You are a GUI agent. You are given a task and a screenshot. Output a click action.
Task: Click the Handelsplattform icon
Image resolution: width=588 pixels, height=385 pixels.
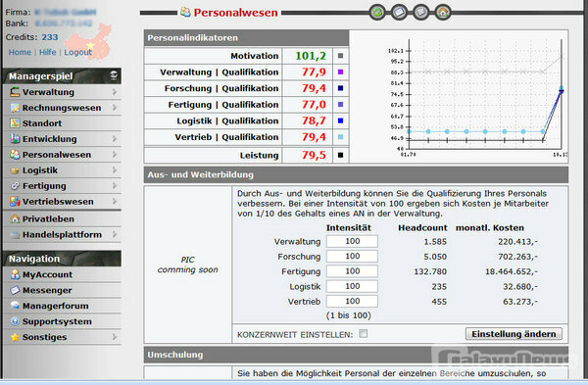(x=15, y=235)
